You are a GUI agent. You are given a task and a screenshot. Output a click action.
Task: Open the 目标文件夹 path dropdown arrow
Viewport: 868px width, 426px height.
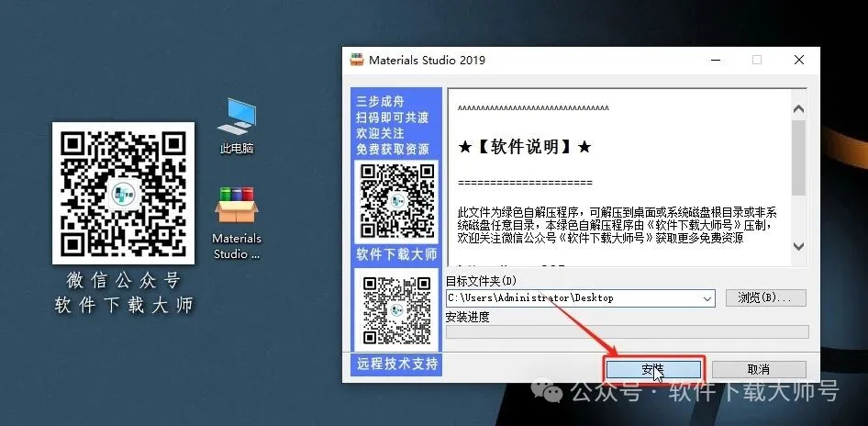coord(707,298)
